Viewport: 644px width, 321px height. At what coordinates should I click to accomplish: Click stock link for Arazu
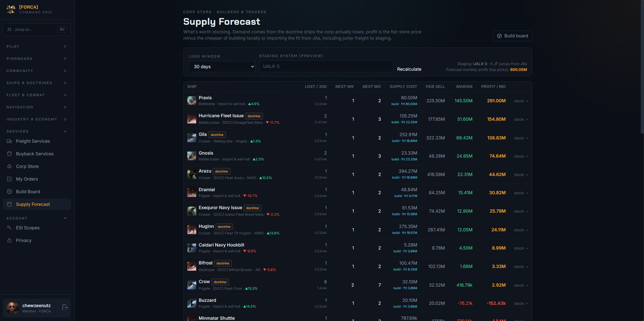coord(521,175)
